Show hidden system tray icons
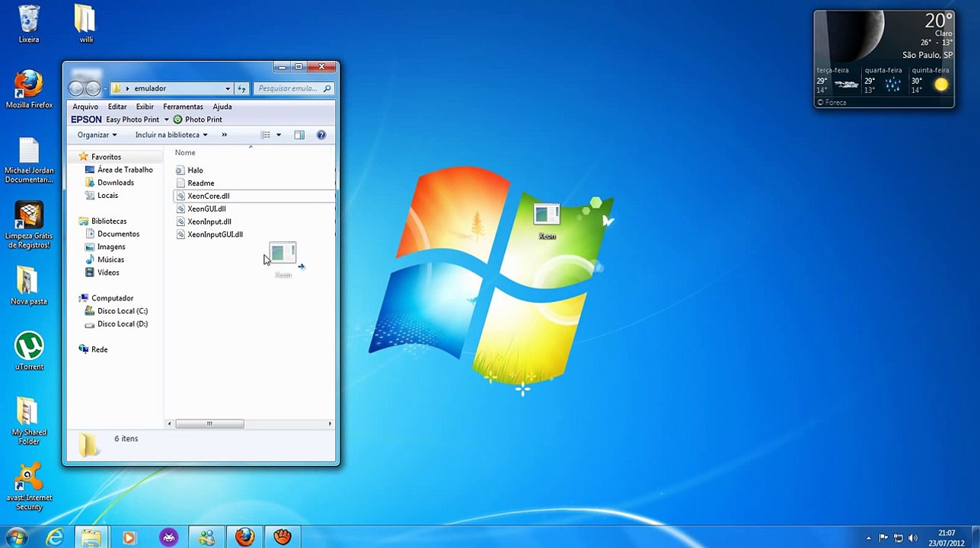The height and width of the screenshot is (548, 980). click(869, 538)
